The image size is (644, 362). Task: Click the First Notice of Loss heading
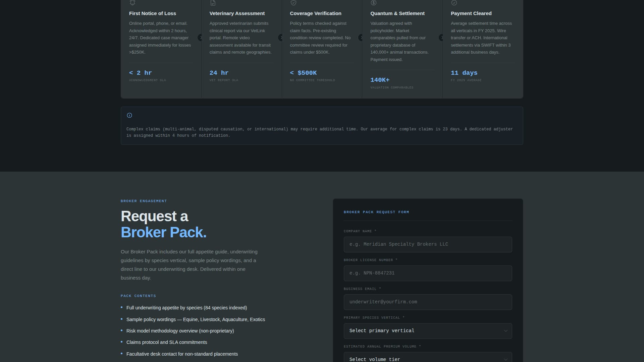tap(153, 13)
